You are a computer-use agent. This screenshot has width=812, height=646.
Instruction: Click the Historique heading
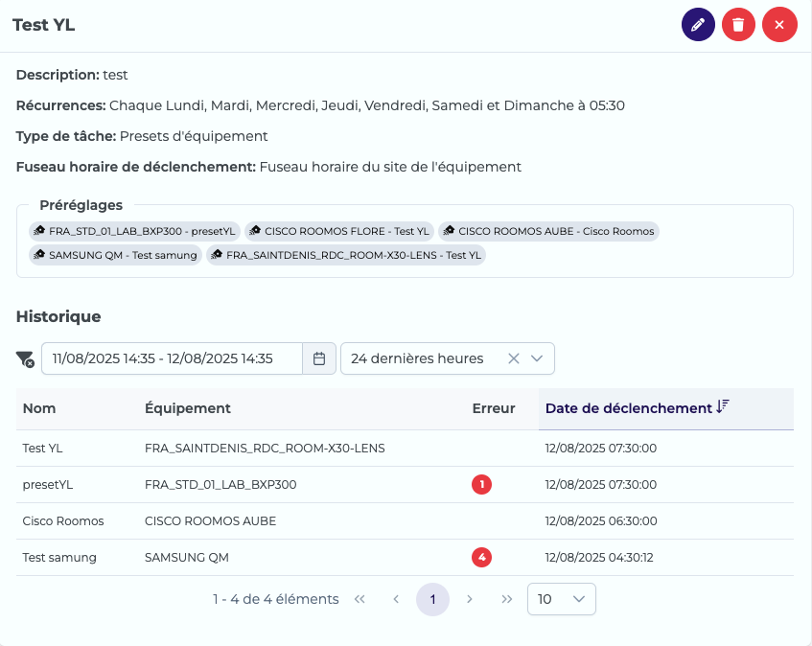[x=58, y=317]
